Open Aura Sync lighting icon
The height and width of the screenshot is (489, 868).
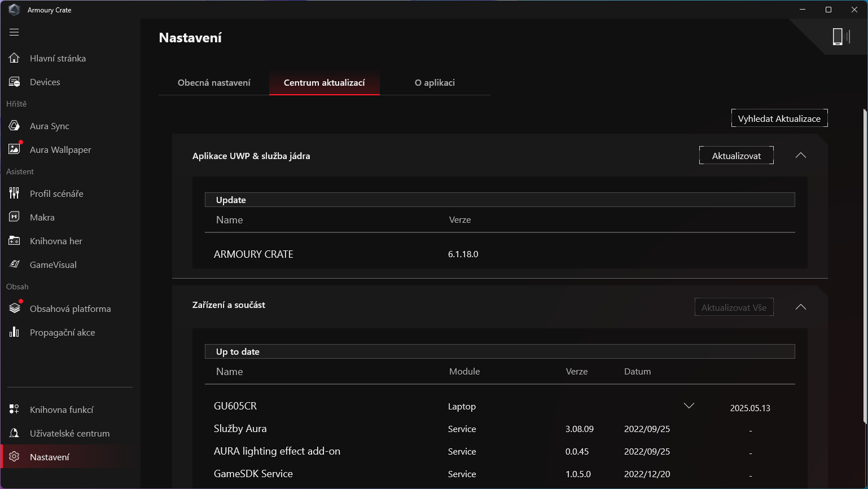14,126
